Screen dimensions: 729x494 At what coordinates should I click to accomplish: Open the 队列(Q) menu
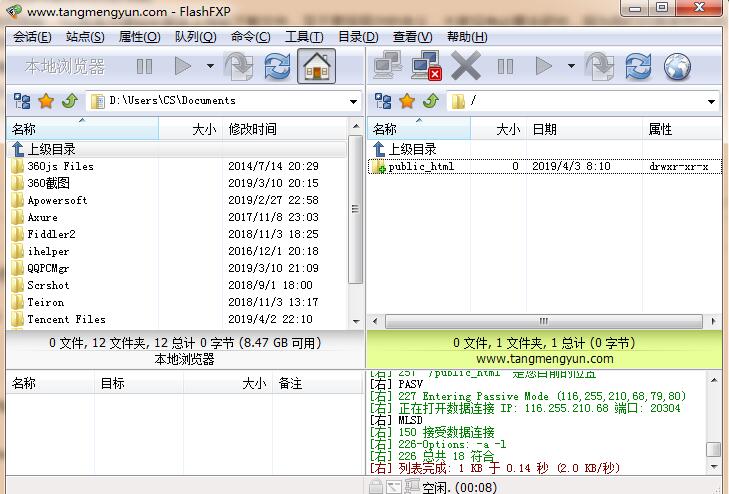pyautogui.click(x=195, y=37)
